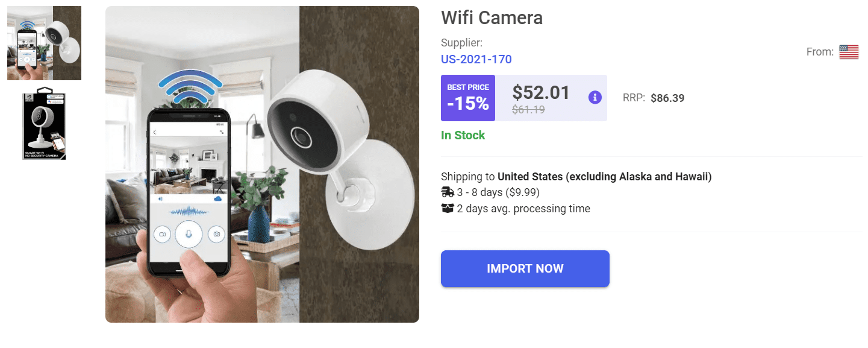Viewport: 868px width, 348px height.
Task: Click the US flag shipping origin icon
Action: (x=849, y=52)
